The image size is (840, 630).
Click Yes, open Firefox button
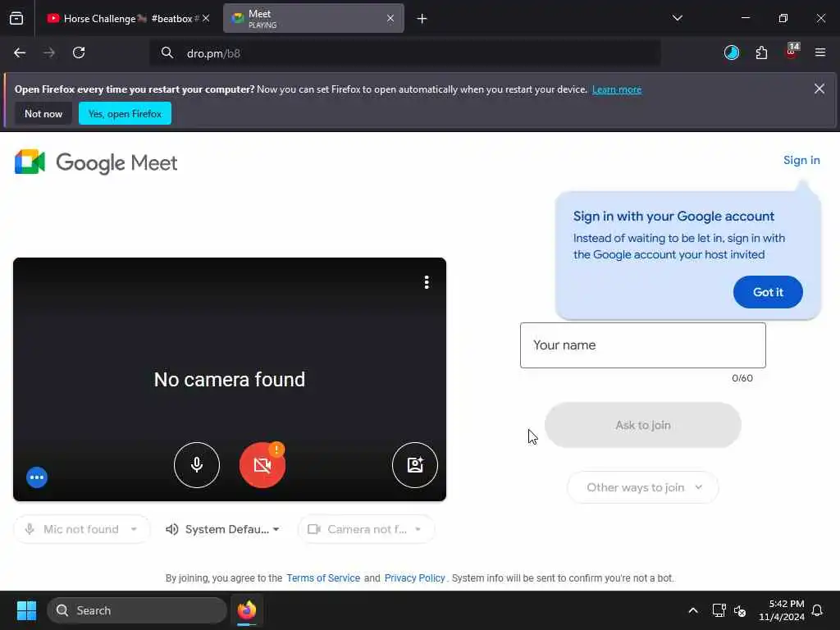[125, 113]
